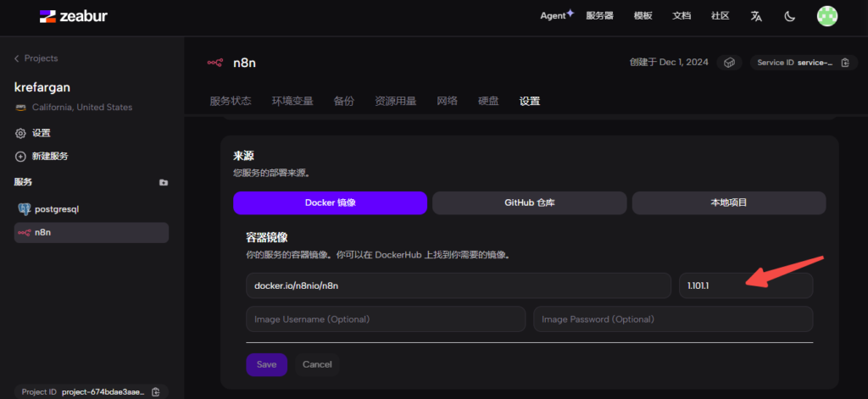
Task: Click the postgresql elephant icon
Action: (x=24, y=210)
